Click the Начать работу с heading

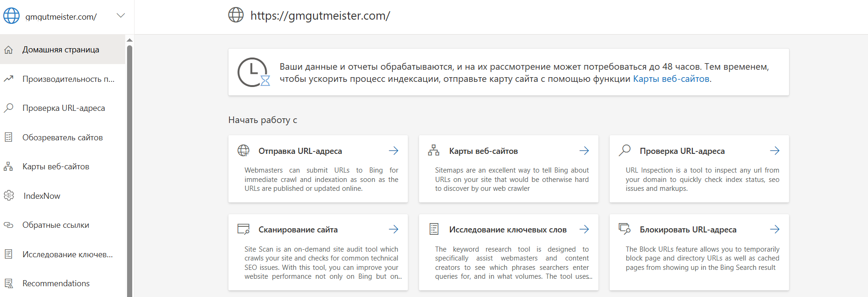point(263,120)
